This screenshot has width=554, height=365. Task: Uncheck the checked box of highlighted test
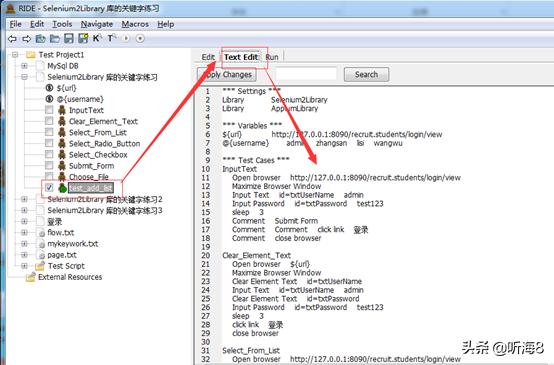tap(49, 188)
